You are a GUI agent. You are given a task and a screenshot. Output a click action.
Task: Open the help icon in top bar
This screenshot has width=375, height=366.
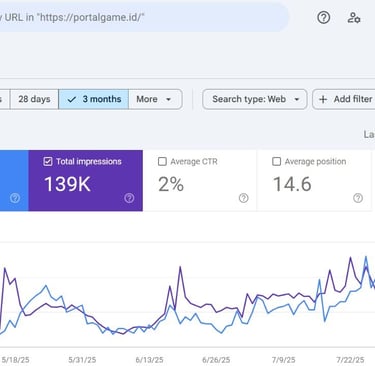click(x=323, y=17)
